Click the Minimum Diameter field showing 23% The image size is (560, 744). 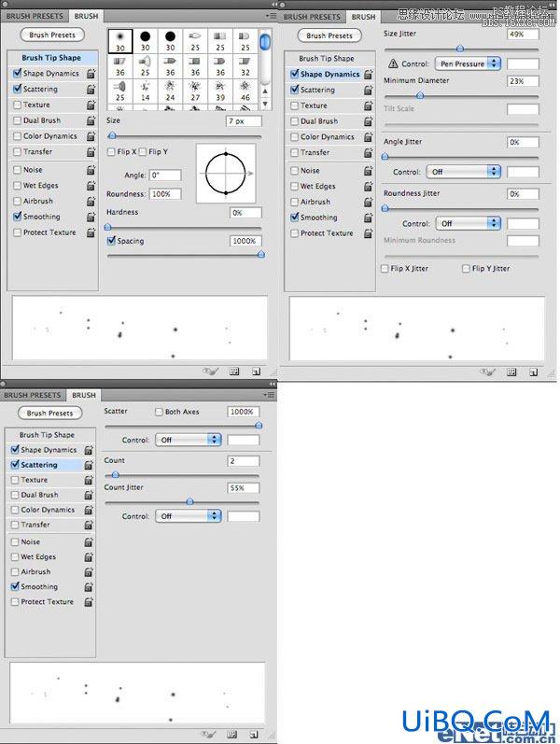coord(523,81)
